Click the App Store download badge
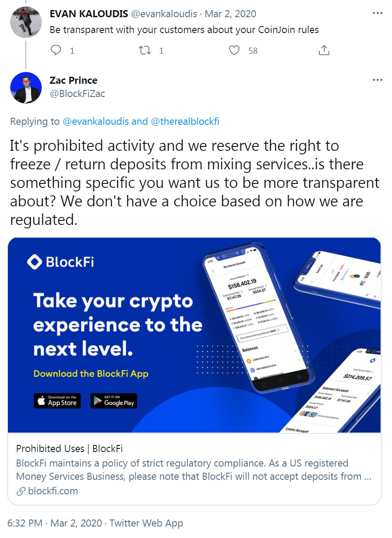392x538 pixels. point(57,400)
